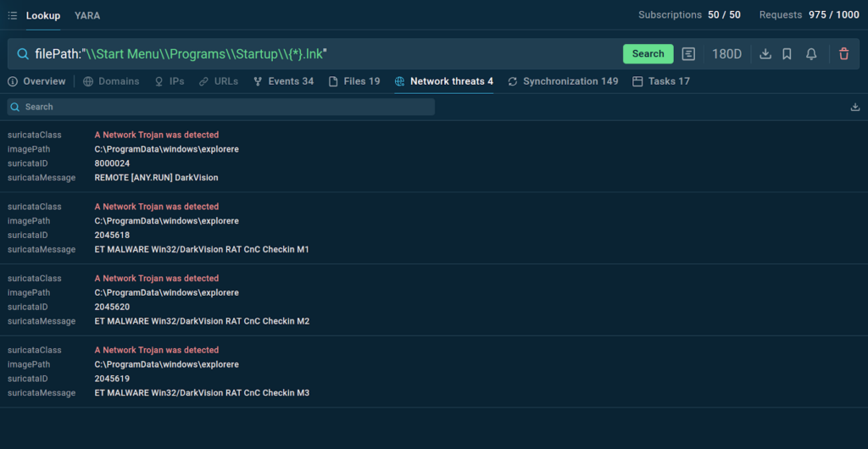Export network threats with download icon
This screenshot has width=868, height=449.
[854, 107]
